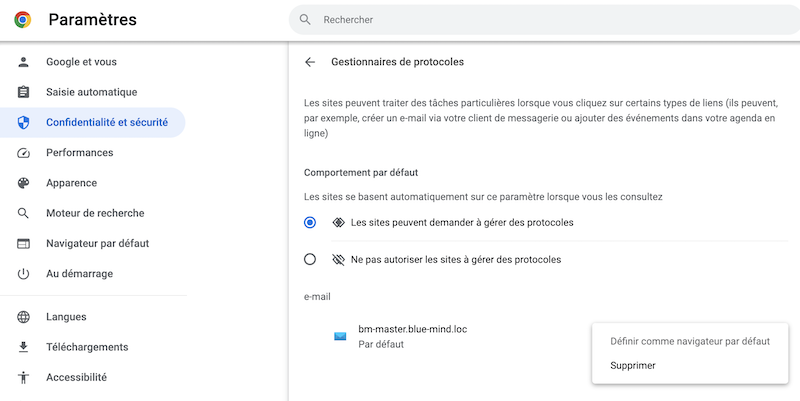Open the Google et vous person icon
The width and height of the screenshot is (800, 401).
23,62
